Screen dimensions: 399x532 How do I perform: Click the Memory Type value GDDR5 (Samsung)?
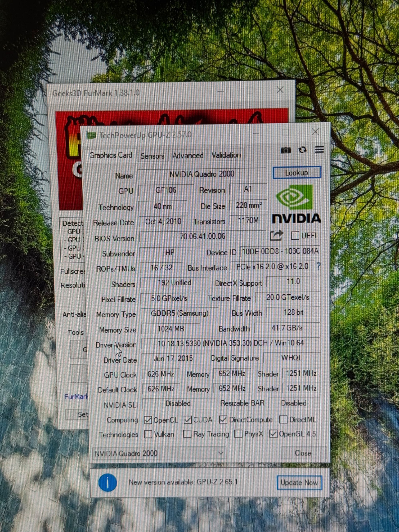[180, 313]
